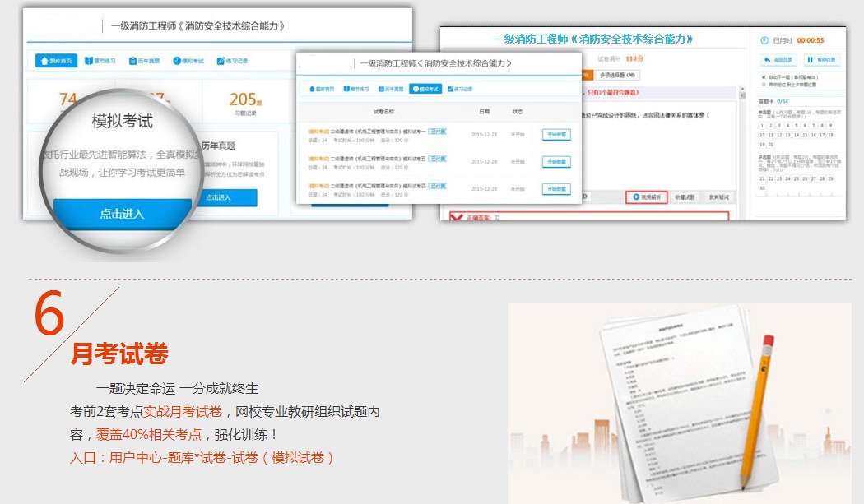Toggle the 自动下一题 checkbox
864x504 pixels.
point(764,77)
